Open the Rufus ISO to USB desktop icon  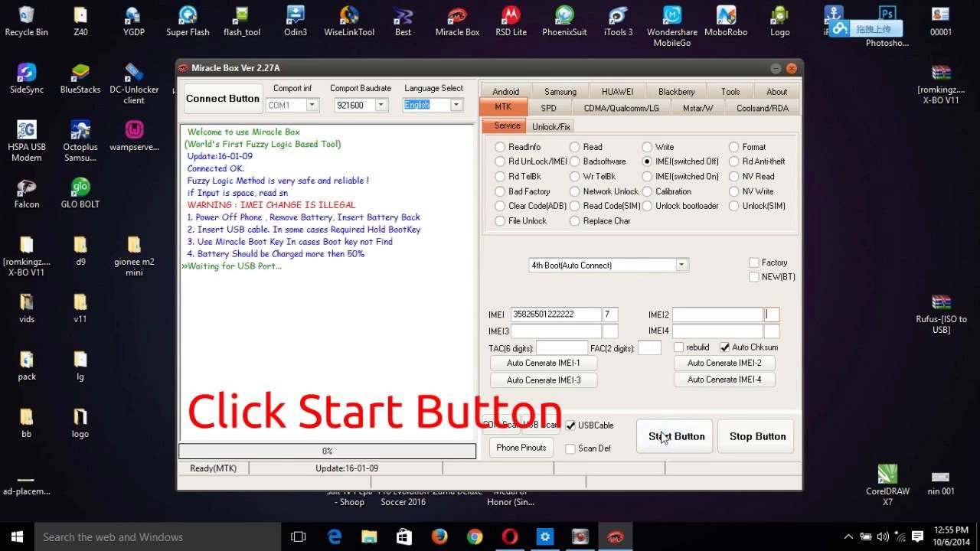click(x=941, y=313)
